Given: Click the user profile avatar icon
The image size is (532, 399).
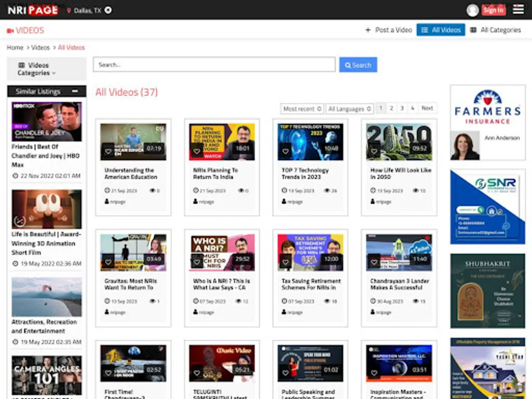Looking at the screenshot, I should point(473,9).
